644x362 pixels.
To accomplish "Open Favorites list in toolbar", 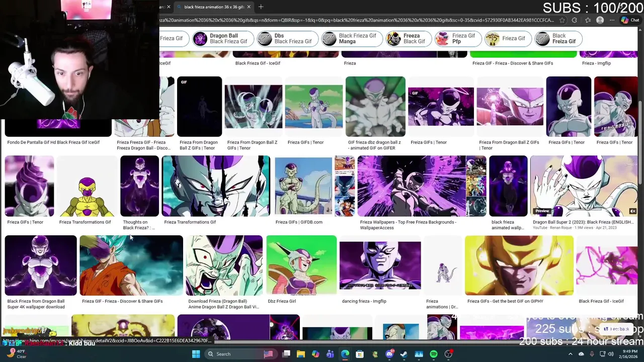I will [x=588, y=20].
